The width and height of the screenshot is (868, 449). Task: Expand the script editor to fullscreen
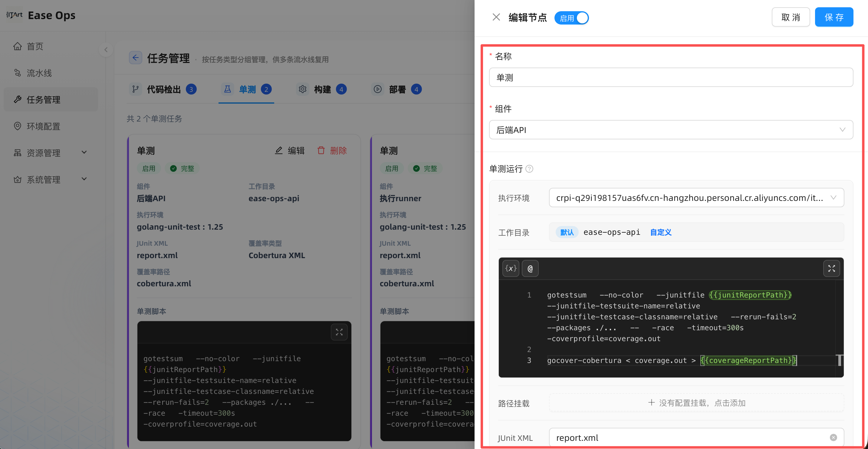[x=831, y=268]
